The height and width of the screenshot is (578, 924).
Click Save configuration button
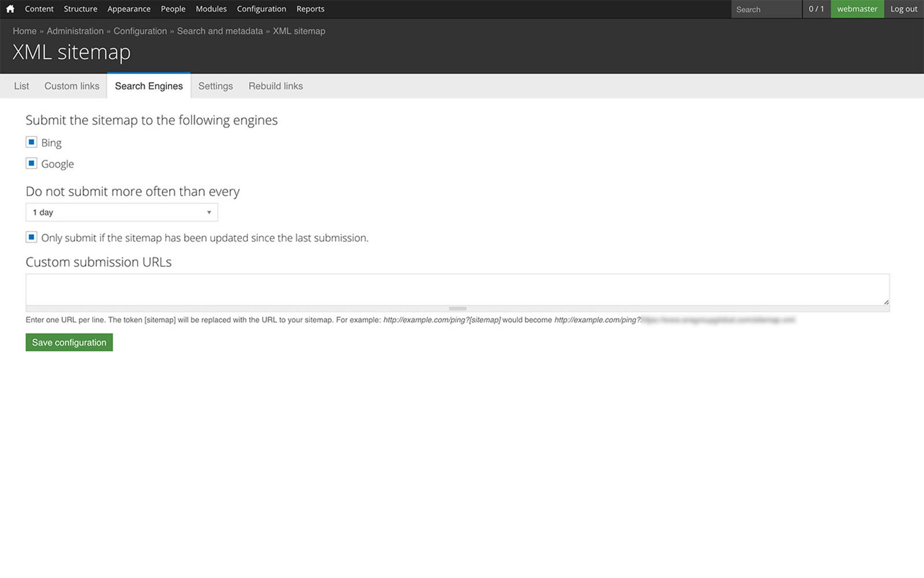(69, 342)
